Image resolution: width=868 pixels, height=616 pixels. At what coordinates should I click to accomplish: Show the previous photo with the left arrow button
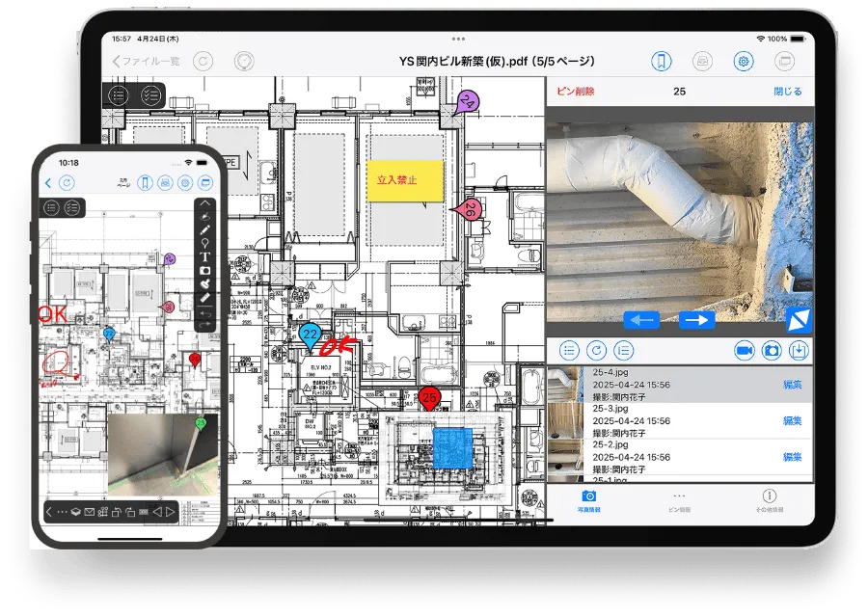[x=641, y=320]
